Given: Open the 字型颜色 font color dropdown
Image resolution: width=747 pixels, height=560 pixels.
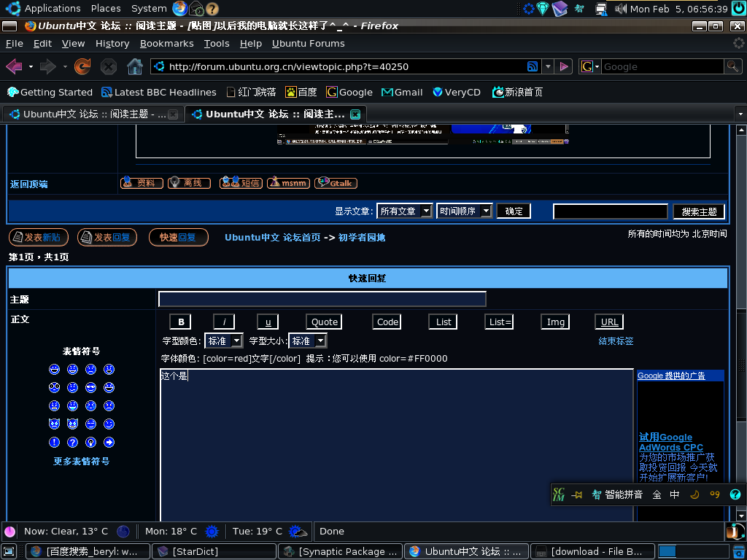Looking at the screenshot, I should click(x=223, y=341).
